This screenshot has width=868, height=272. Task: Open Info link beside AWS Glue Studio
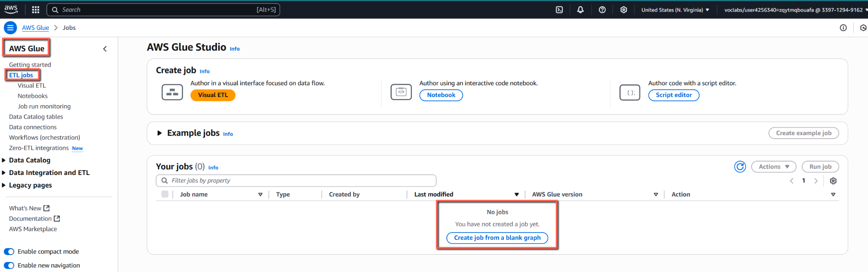[x=235, y=49]
